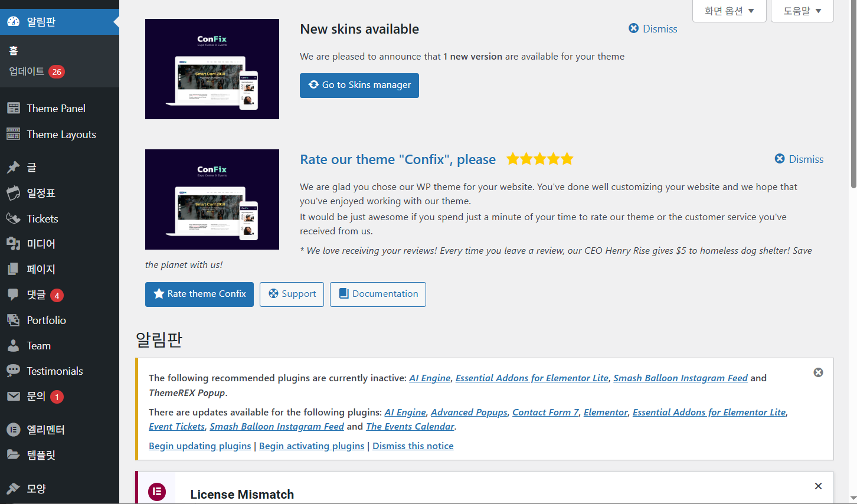
Task: Click the red comments count badge 4
Action: 57,295
